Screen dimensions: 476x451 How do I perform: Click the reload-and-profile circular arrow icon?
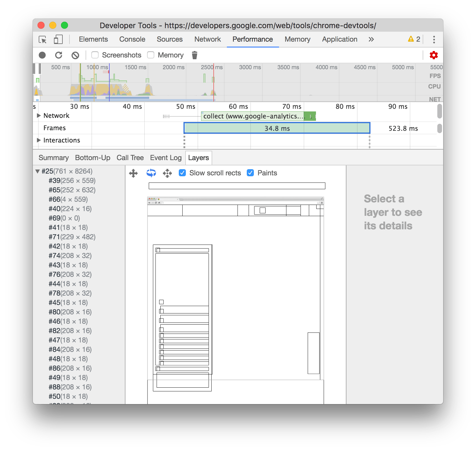click(59, 55)
